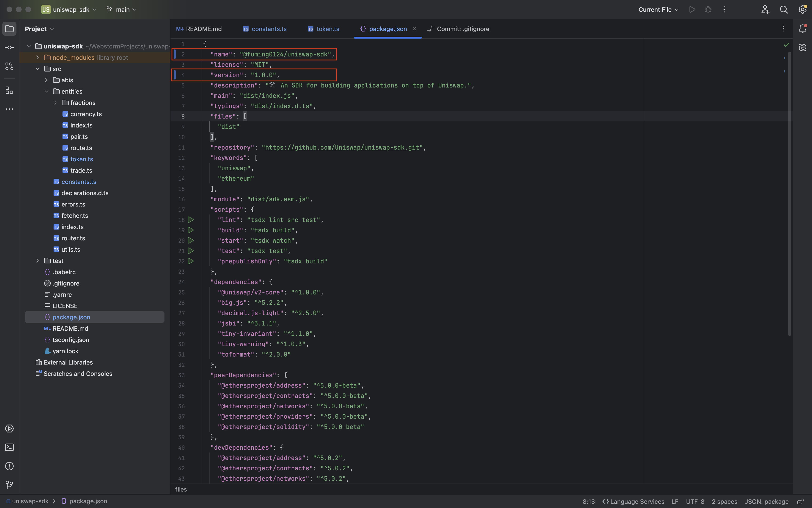Open the Services tool window icon
The image size is (812, 508).
[x=9, y=429]
